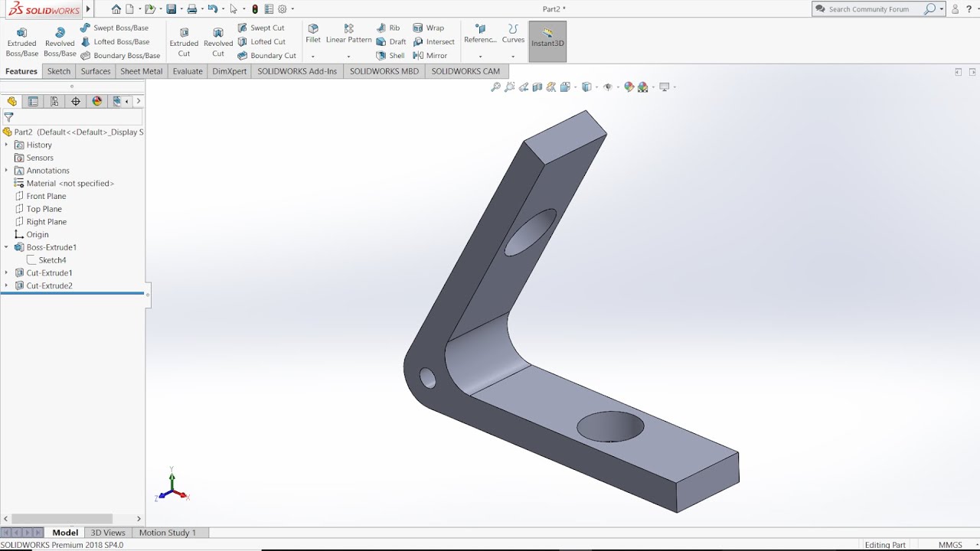Select the Revolved Boss/Base tool
Viewport: 980px width, 551px height.
(60, 42)
